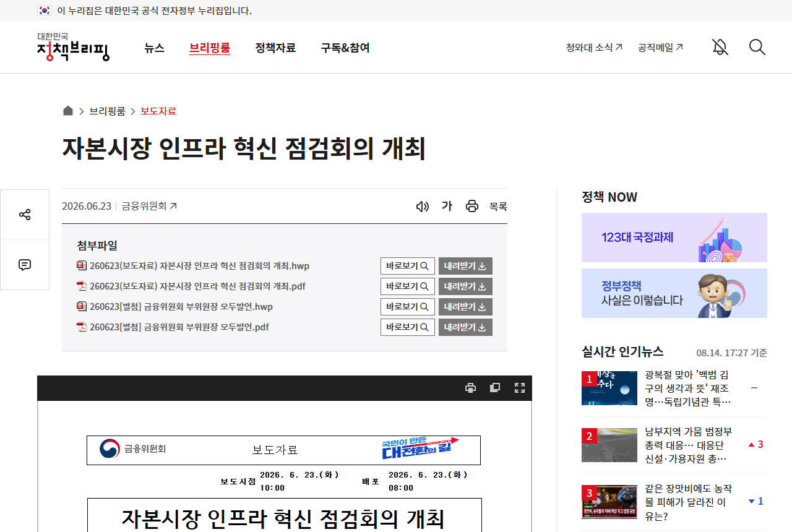Click the hwp file icon of 점검회의 개최.hwp
This screenshot has height=532, width=792.
(82, 265)
